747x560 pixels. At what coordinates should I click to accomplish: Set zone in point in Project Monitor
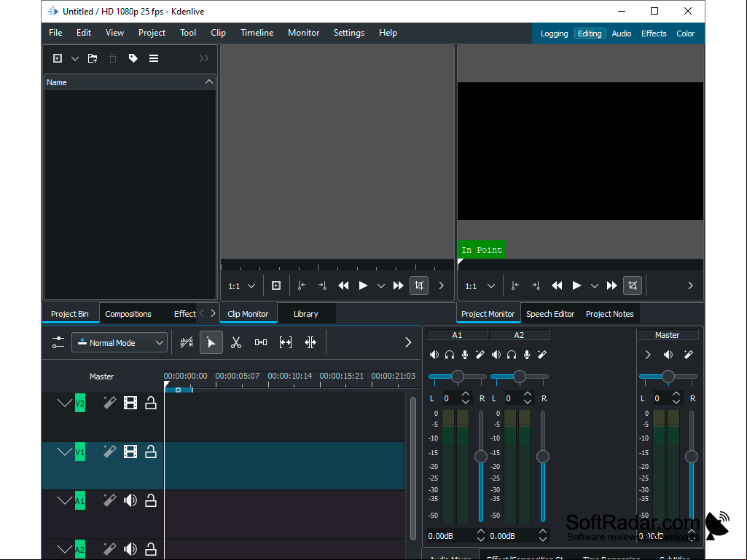coord(515,285)
